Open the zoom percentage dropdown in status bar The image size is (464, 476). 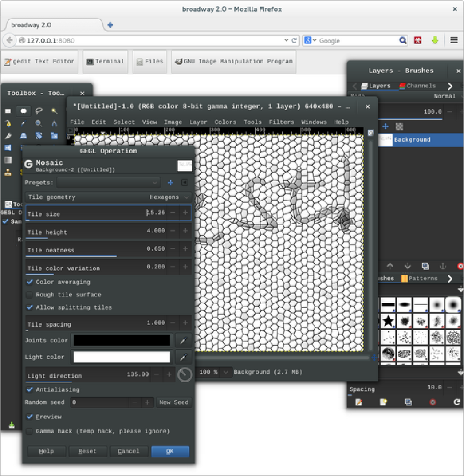pos(225,372)
